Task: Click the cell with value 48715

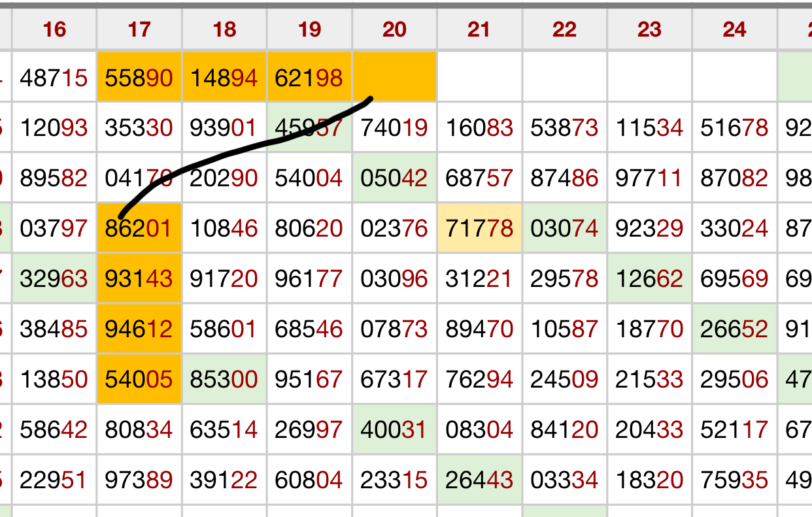Action: (x=54, y=78)
